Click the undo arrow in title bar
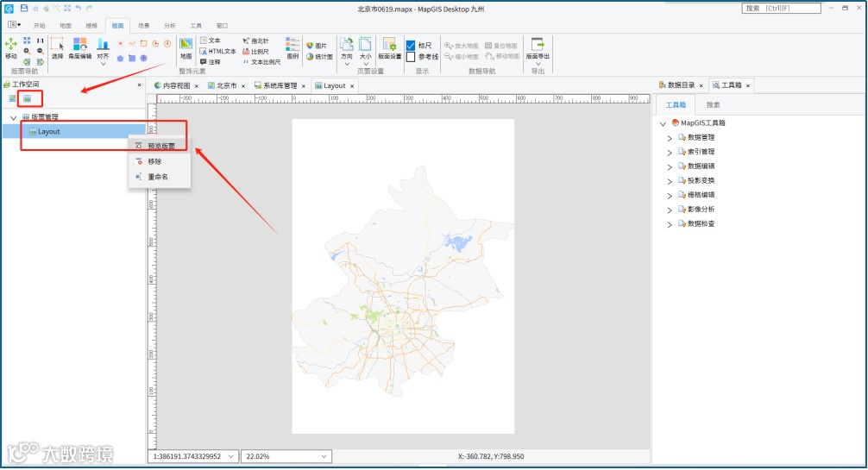The width and height of the screenshot is (868, 470). [78, 9]
